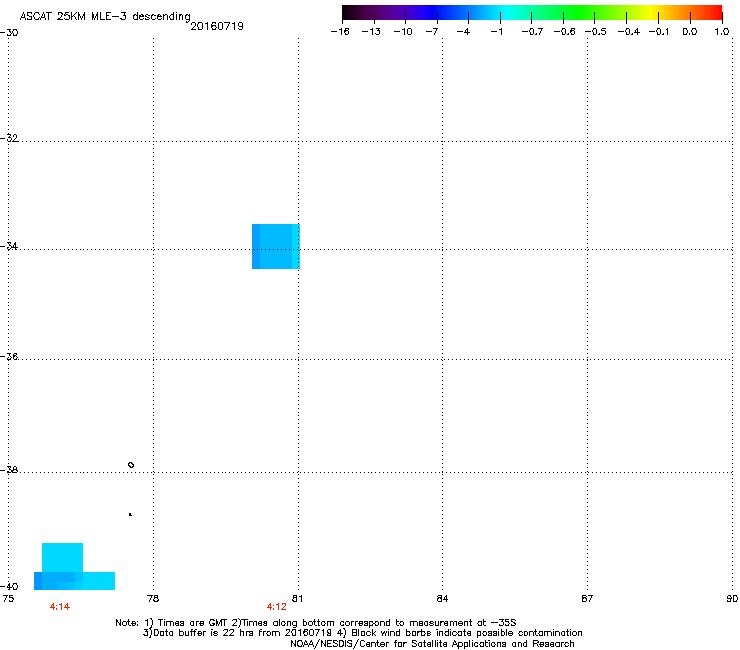Select the date '20160719' beside the title
Image resolution: width=740 pixels, height=650 pixels.
217,26
